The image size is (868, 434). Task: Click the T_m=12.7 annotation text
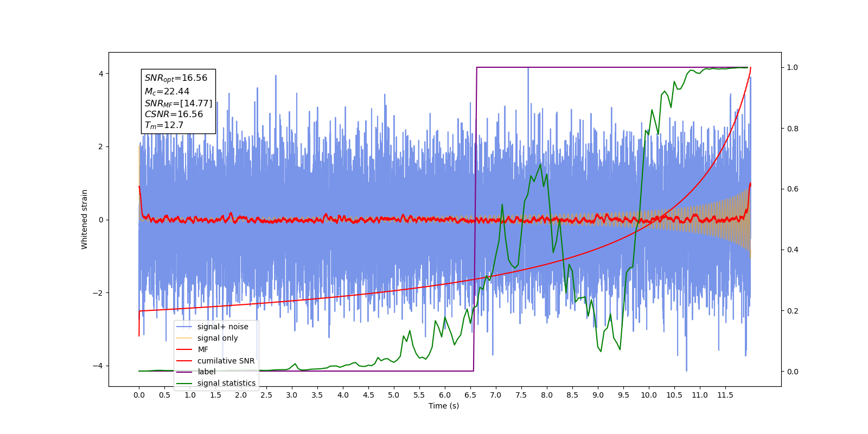(164, 125)
